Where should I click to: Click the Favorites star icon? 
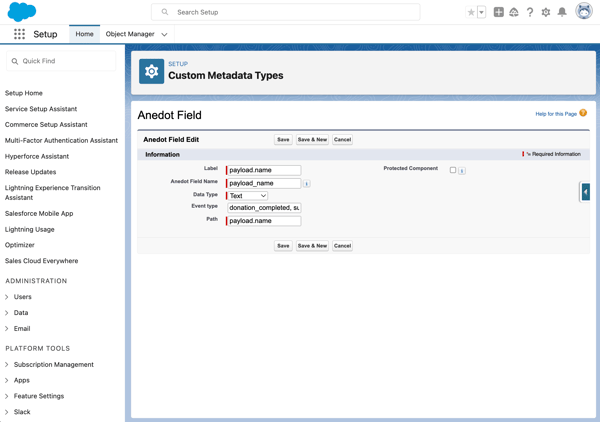coord(471,12)
